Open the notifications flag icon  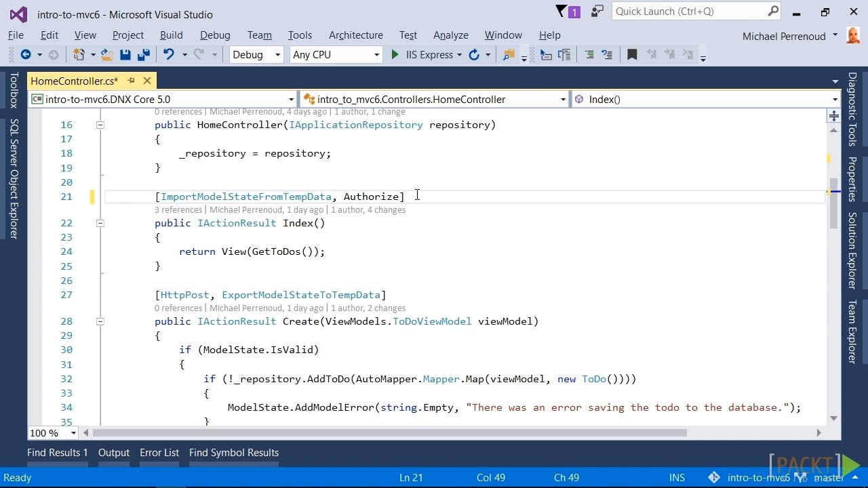(x=561, y=12)
